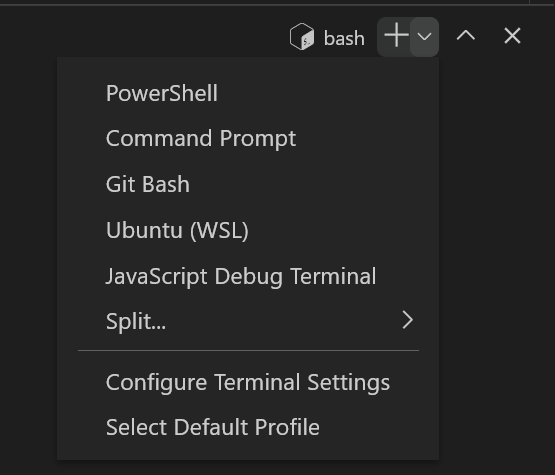This screenshot has width=555, height=475.
Task: Launch a Command Prompt terminal
Action: click(248, 138)
